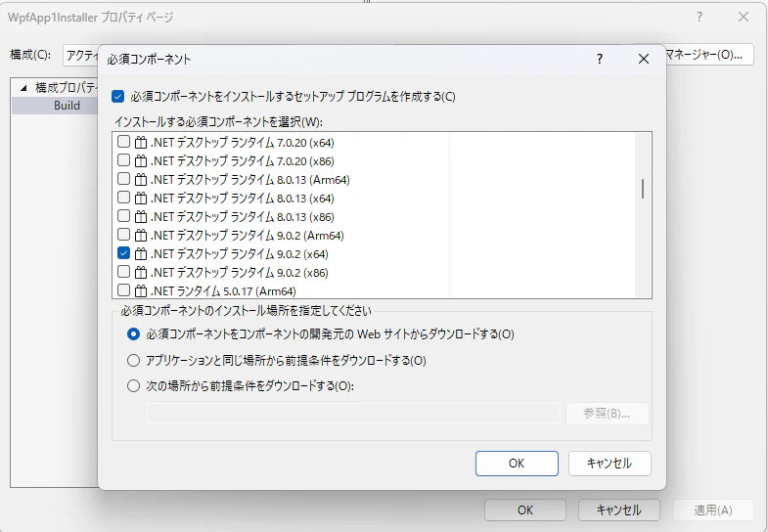Select .NET デスクトップ ランタイム 8.0.13 (x64) row text

coord(242,199)
